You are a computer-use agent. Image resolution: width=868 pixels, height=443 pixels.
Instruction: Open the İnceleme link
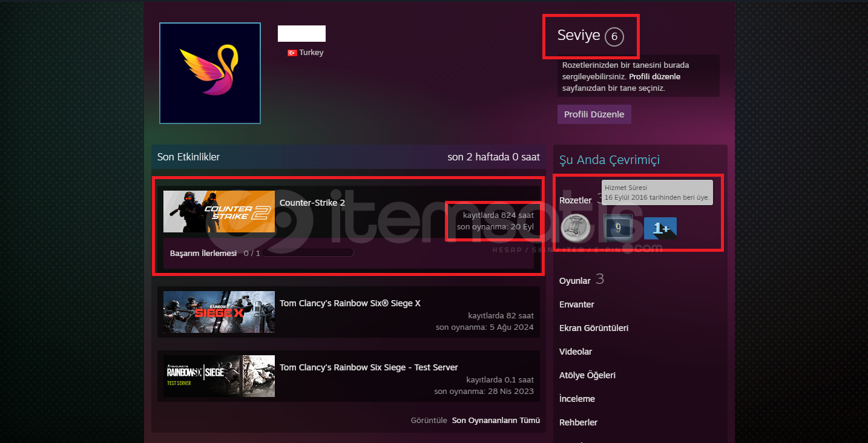click(577, 399)
